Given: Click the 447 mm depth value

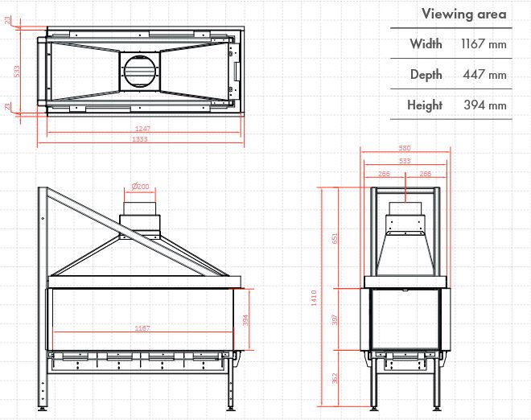Looking at the screenshot, I should click(x=484, y=74).
